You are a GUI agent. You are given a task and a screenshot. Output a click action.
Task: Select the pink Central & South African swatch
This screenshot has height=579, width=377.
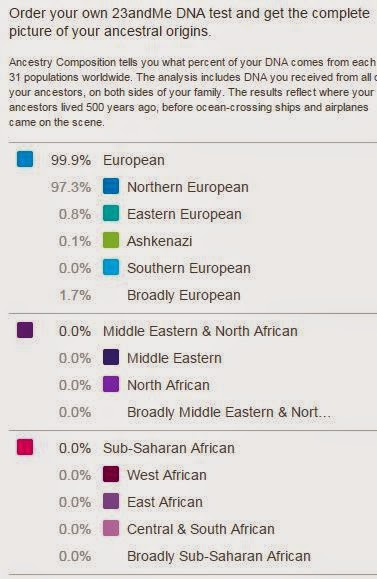point(111,528)
